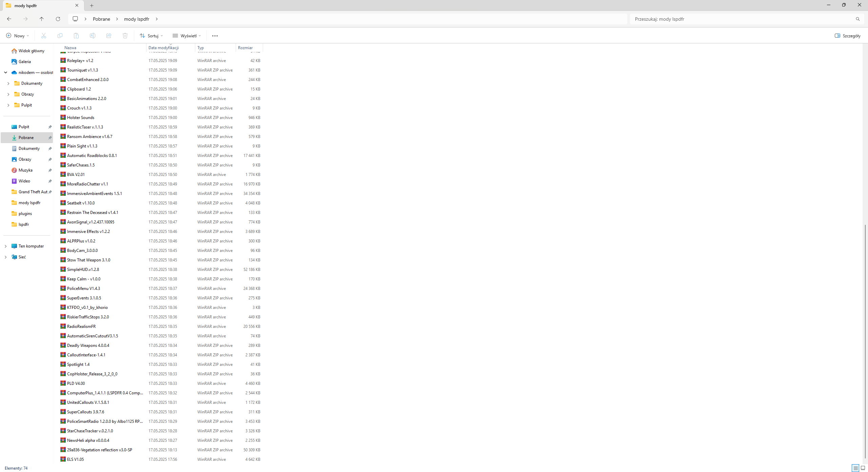Open a new tab with plus button
The width and height of the screenshot is (868, 472).
(x=92, y=5)
